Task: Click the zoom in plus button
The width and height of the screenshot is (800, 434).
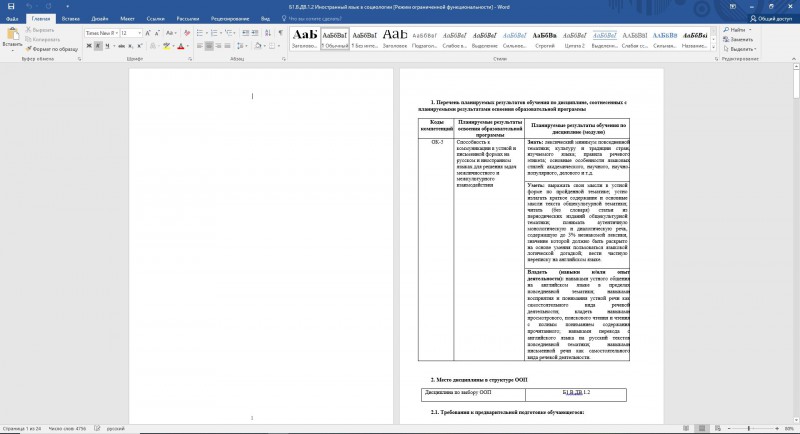Action: [x=777, y=429]
